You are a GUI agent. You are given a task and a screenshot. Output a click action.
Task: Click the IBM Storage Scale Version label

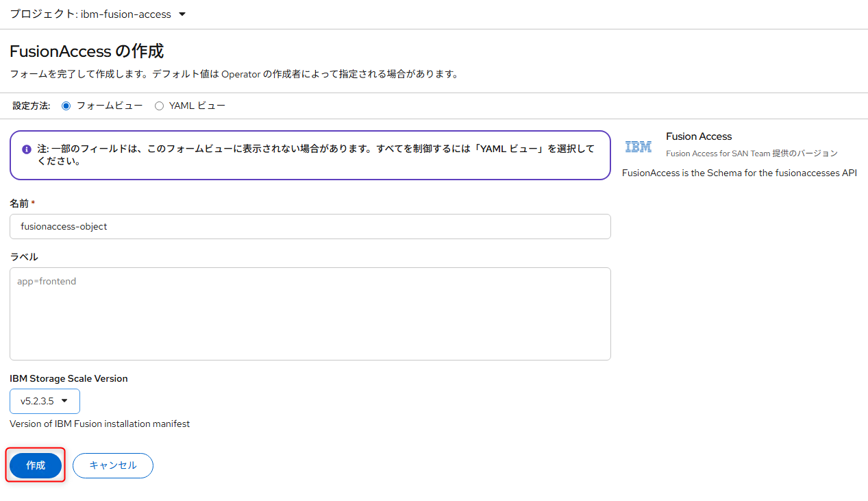(x=69, y=378)
